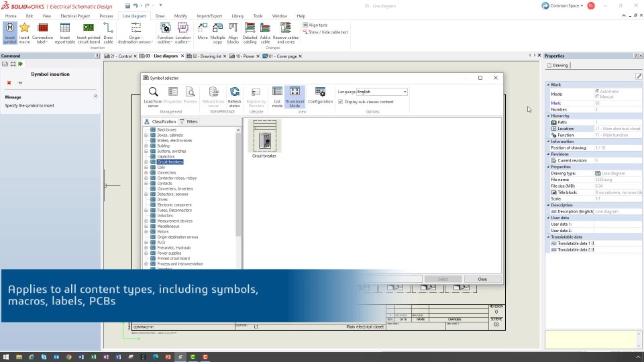Select the Circuit-breaker thumbnail
Screen dimensions: 644x362
264,139
